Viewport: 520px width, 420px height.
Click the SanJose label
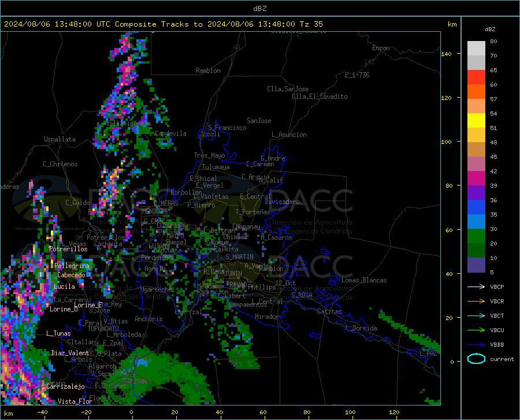pos(259,121)
